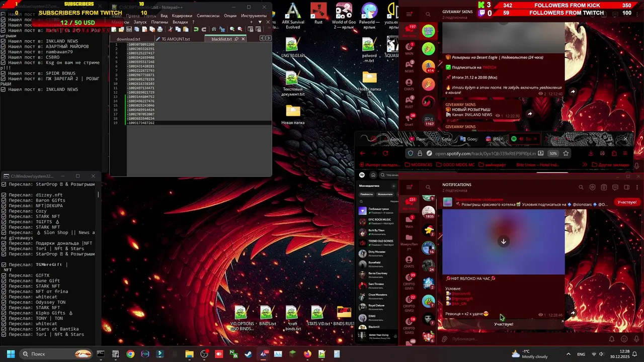Open Кодировки menu in Notepad++
644x362 pixels.
point(182,16)
